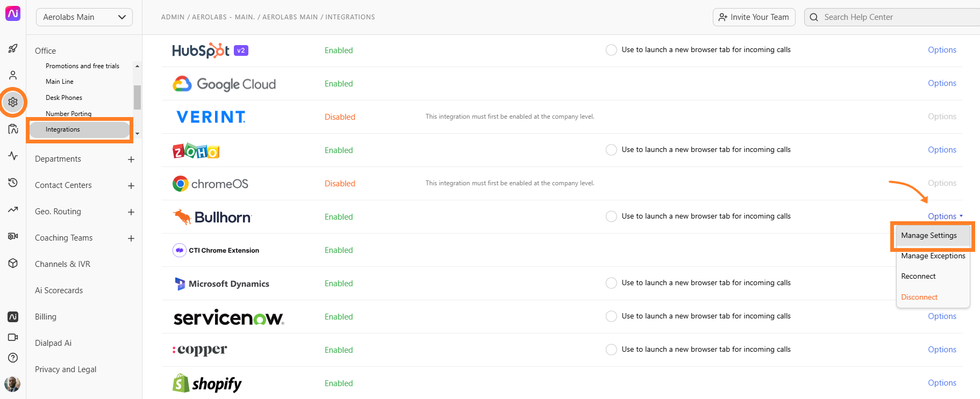
Task: Enable new browser tab option for Bullhorn
Action: coord(611,216)
